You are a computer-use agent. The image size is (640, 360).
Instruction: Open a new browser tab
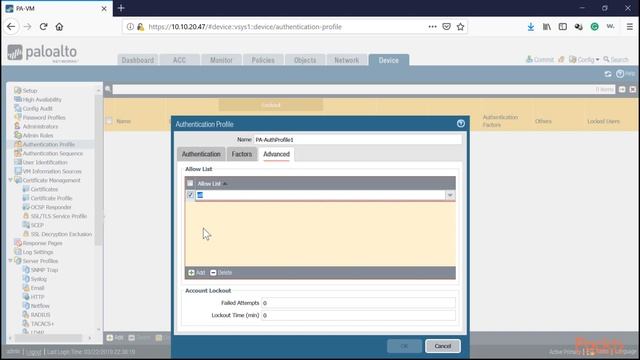(121, 8)
